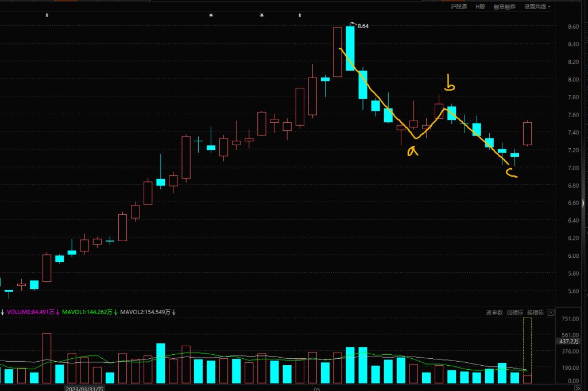588x391 pixels.
Task: Open 融资融券 info
Action: pyautogui.click(x=504, y=7)
